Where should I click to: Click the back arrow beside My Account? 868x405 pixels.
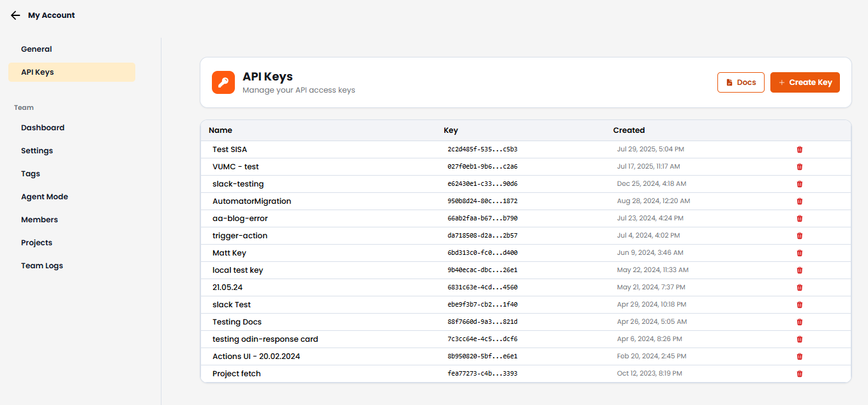coord(15,15)
